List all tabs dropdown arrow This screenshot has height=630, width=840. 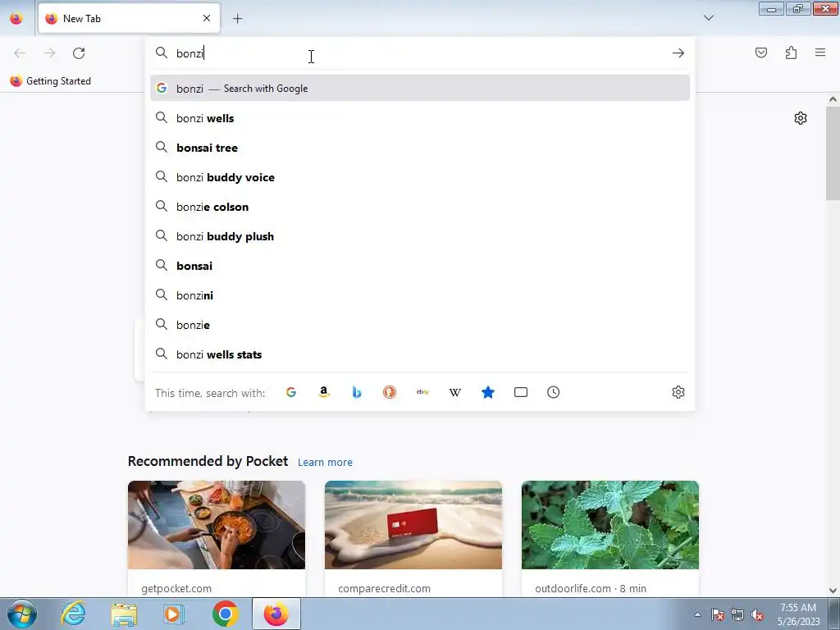point(708,18)
